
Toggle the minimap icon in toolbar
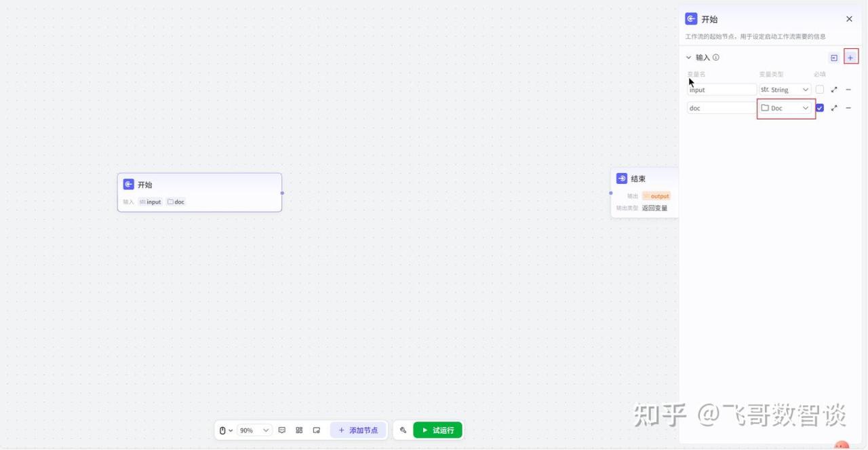click(x=317, y=430)
